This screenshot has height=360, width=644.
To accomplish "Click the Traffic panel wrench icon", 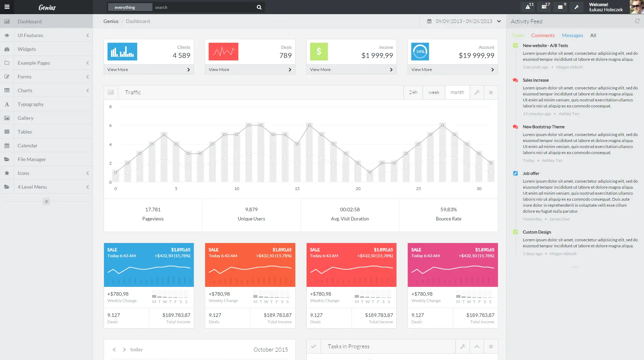I will 477,93.
